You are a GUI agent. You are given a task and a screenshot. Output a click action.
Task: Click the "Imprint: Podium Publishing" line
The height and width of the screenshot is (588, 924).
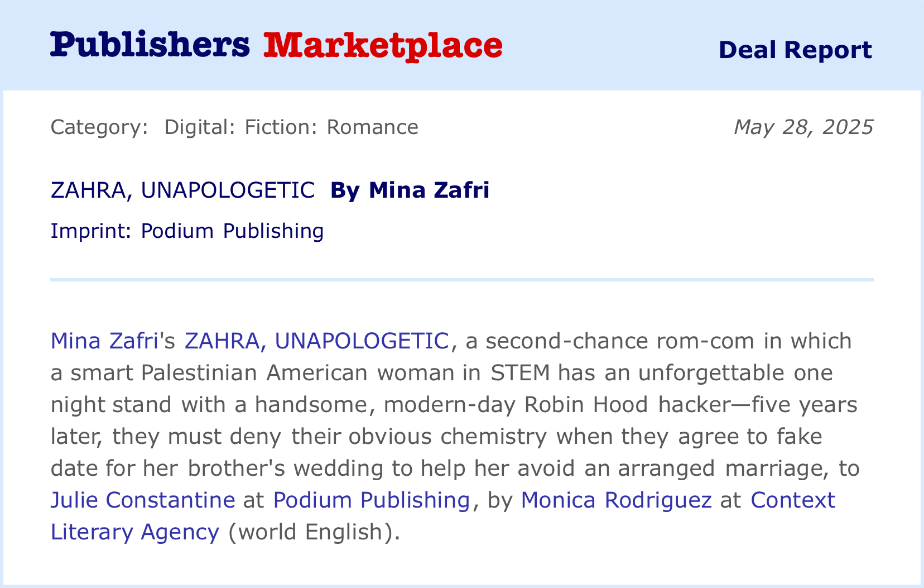(187, 231)
